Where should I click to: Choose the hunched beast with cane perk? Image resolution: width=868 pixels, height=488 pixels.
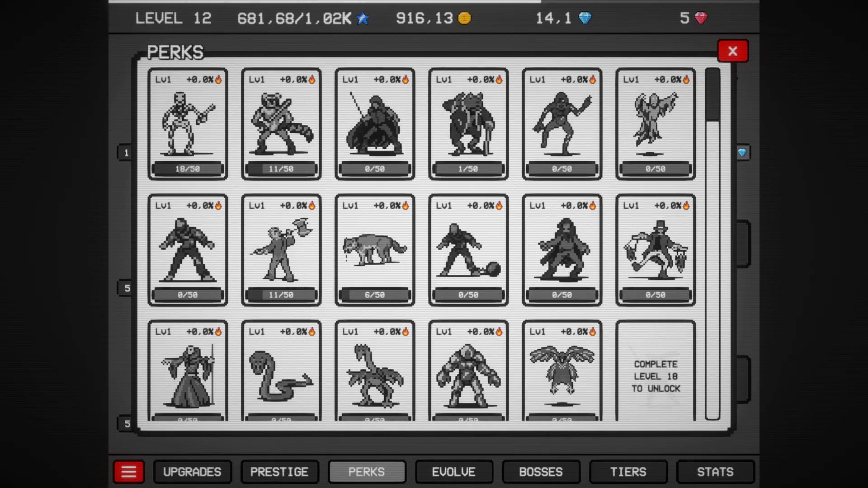pyautogui.click(x=468, y=124)
